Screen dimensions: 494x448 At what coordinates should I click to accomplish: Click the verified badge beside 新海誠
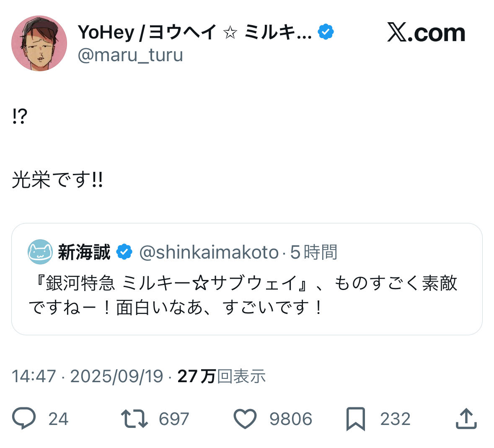(x=124, y=252)
